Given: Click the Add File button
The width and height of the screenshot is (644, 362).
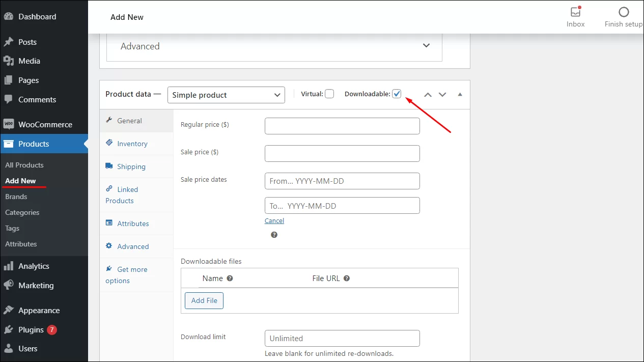Looking at the screenshot, I should 204,300.
